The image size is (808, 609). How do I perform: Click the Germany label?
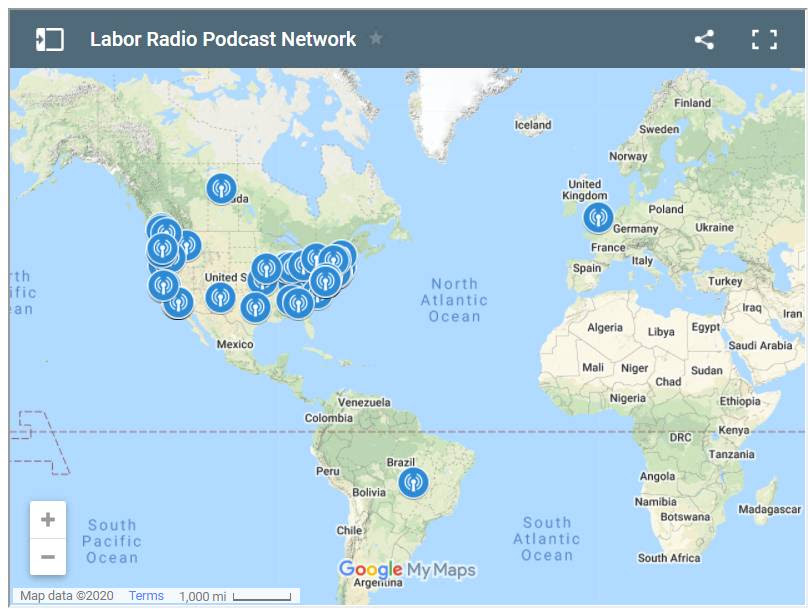[635, 229]
